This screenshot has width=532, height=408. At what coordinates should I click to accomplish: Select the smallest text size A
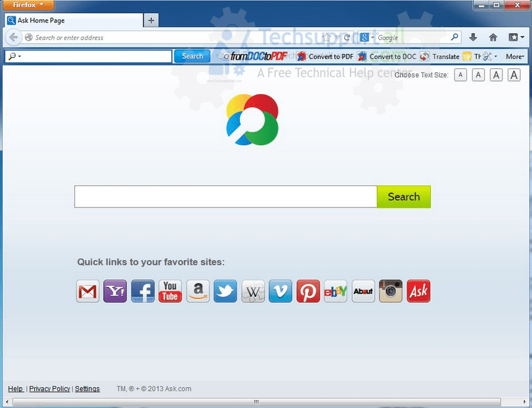[x=460, y=75]
